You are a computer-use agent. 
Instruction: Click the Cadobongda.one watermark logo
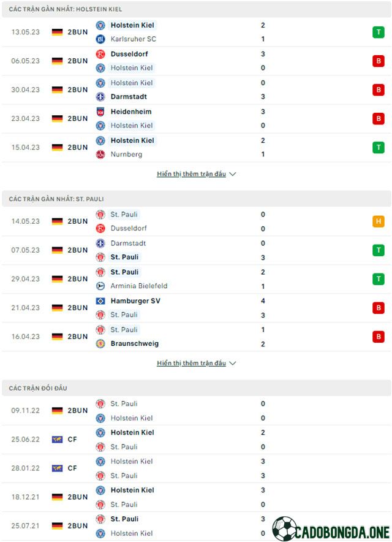pyautogui.click(x=331, y=529)
